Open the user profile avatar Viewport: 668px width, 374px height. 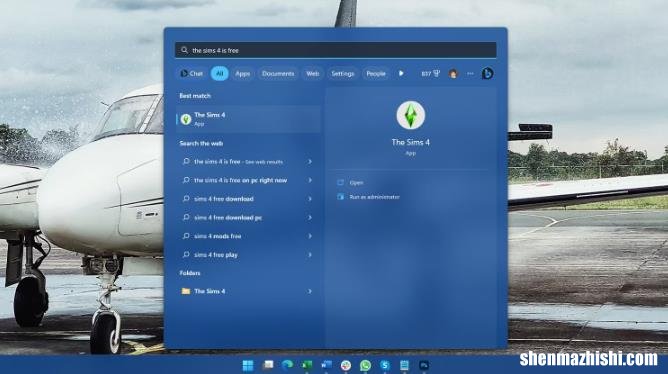[453, 74]
